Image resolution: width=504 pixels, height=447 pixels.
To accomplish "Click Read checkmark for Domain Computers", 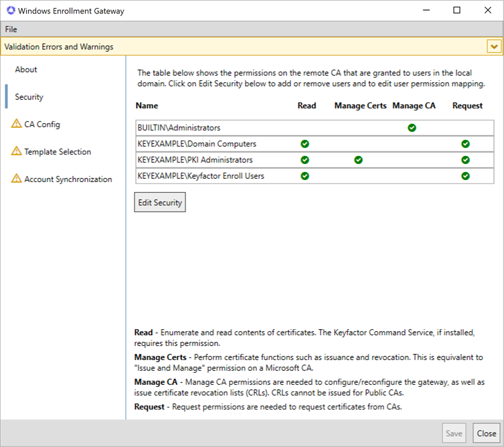I will (305, 144).
